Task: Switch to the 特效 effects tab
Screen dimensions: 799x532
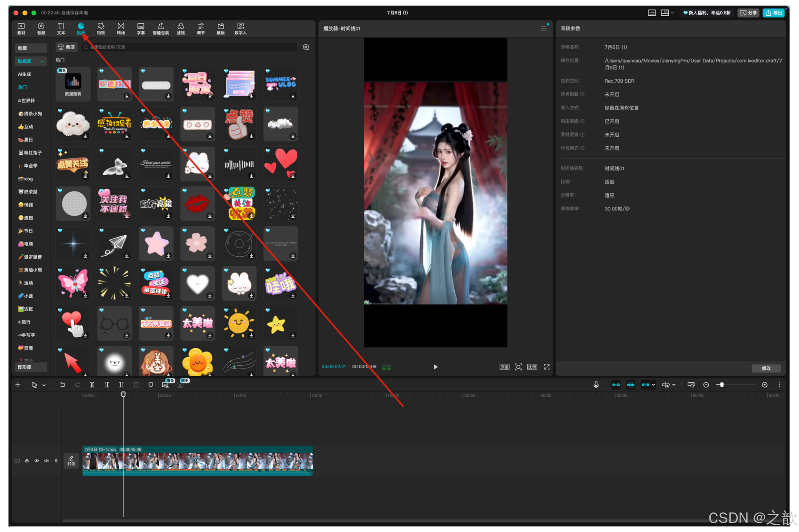Action: tap(101, 29)
